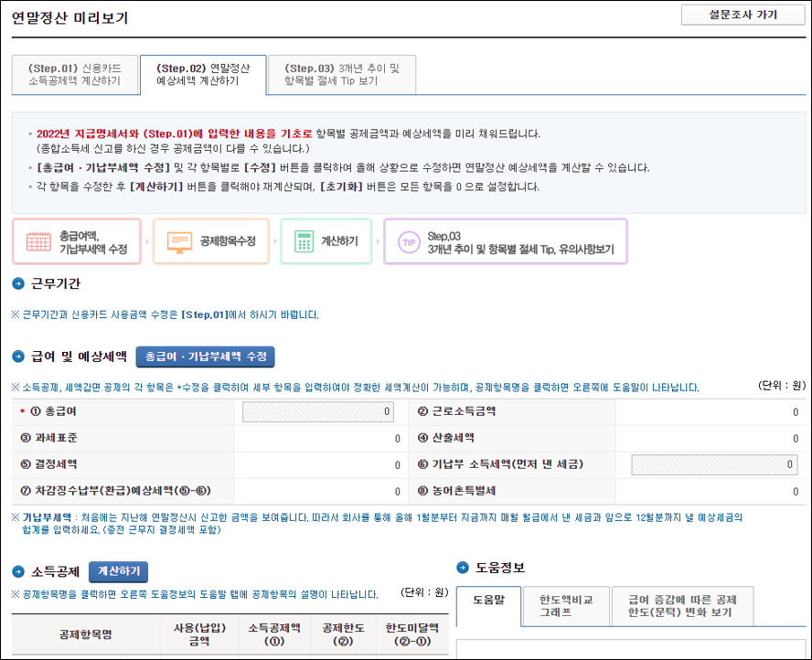Click the TIP circle icon for Step.03 guidance
Screen dimensions: 812x660
(408, 240)
